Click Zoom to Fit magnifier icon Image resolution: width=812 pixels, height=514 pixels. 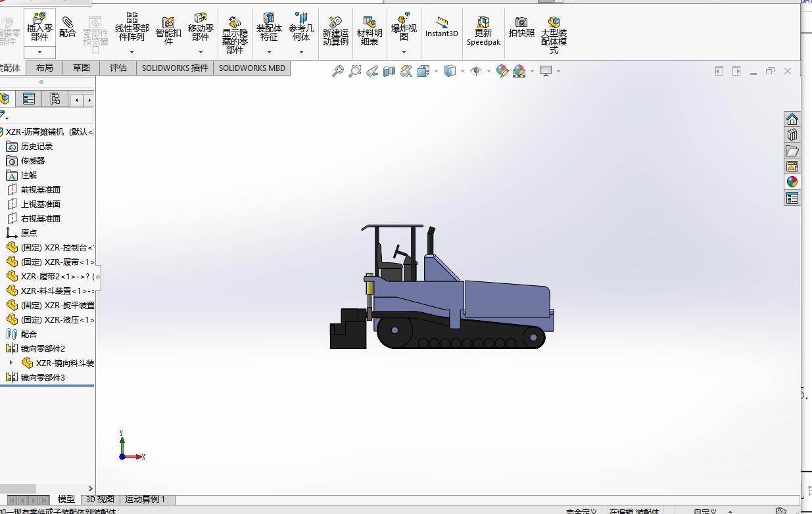pyautogui.click(x=338, y=71)
